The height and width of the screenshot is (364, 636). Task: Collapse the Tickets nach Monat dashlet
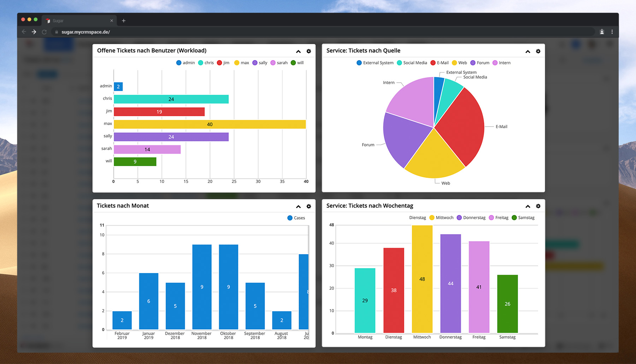click(298, 207)
